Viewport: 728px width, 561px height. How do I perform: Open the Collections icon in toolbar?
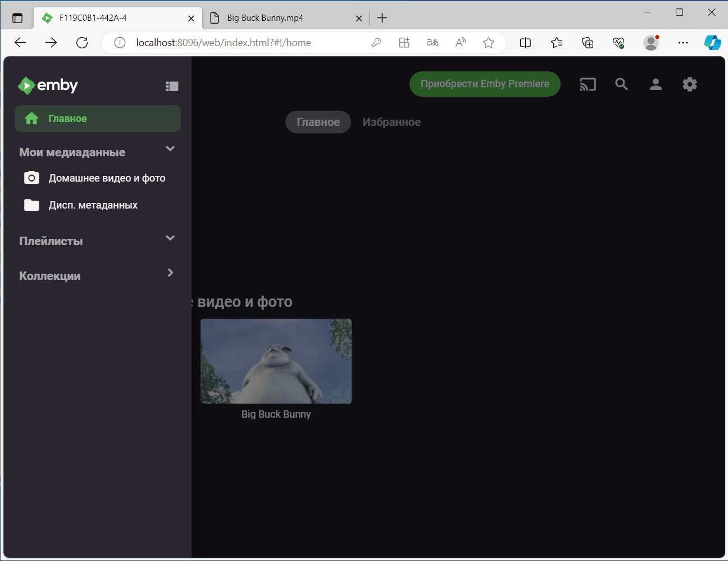tap(588, 43)
